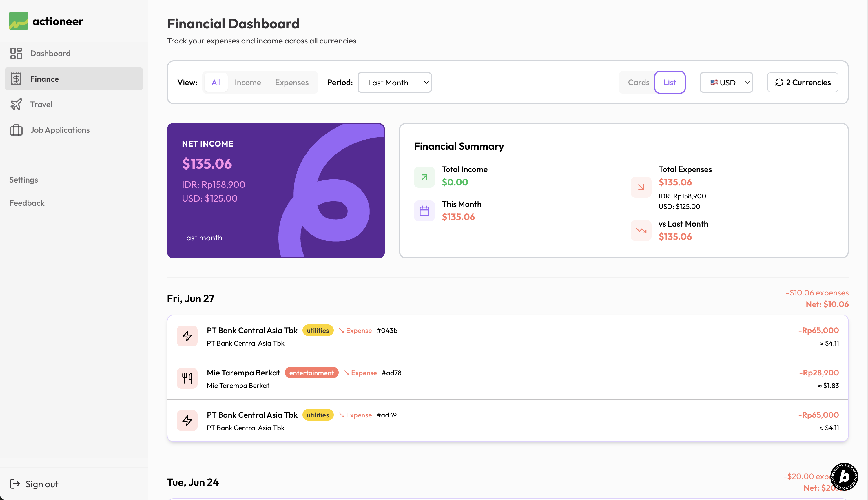Click the Job Applications briefcase icon
The height and width of the screenshot is (500, 868).
click(16, 130)
